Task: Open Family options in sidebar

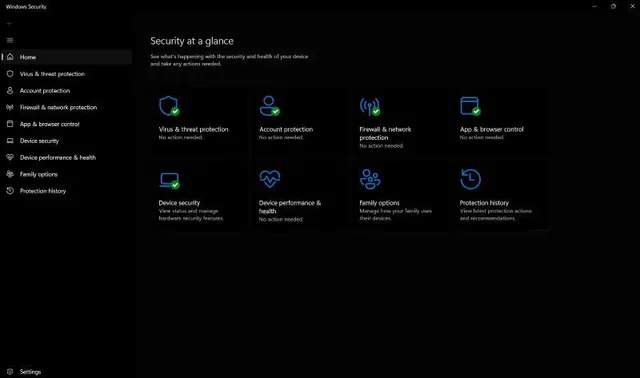Action: click(x=67, y=174)
